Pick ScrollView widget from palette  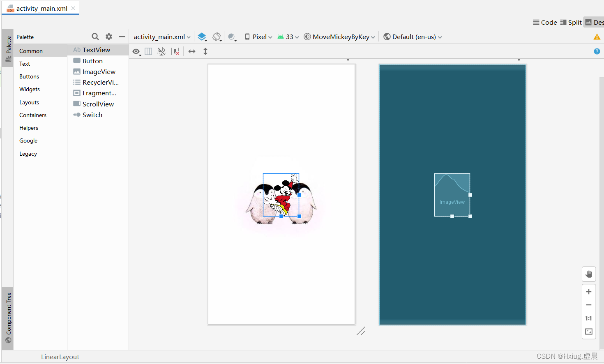click(98, 104)
